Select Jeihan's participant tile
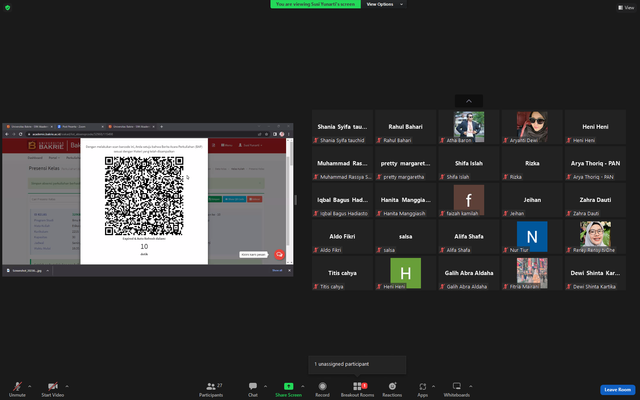The image size is (640, 400). (x=532, y=200)
